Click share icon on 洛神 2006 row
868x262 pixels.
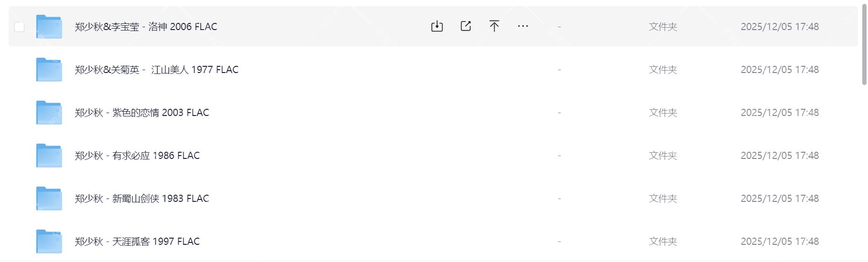[466, 26]
